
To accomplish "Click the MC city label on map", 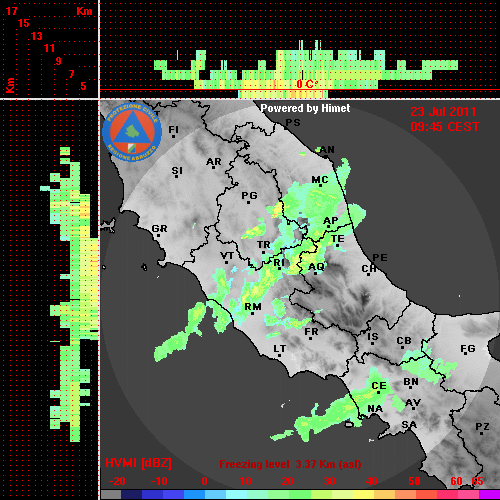I will [320, 180].
